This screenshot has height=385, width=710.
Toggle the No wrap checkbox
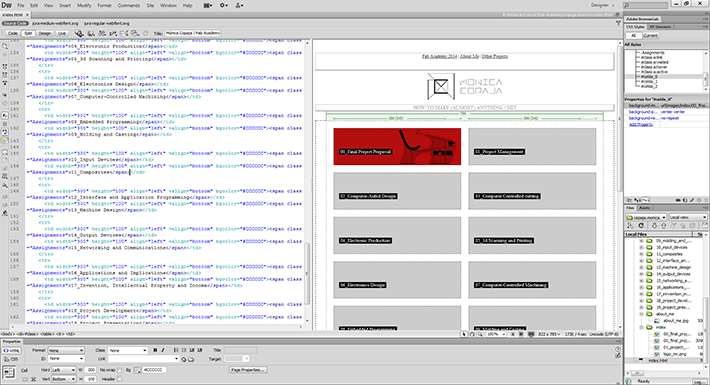[x=119, y=370]
